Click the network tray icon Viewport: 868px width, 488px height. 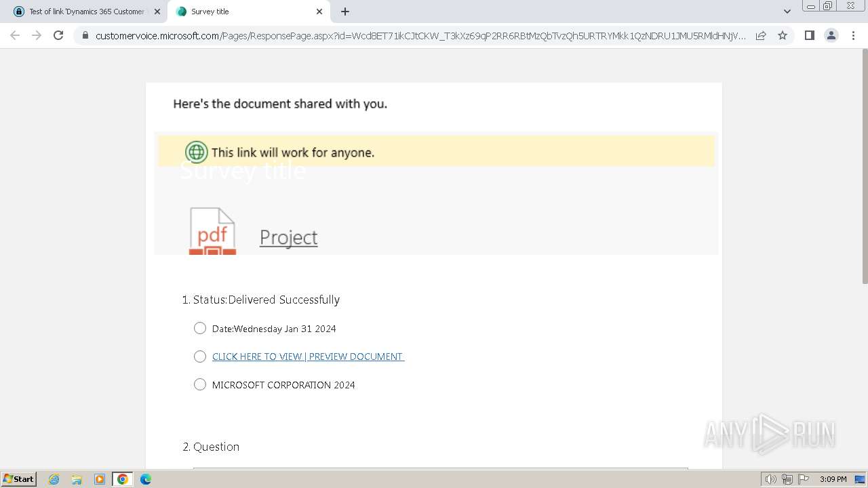pyautogui.click(x=787, y=479)
